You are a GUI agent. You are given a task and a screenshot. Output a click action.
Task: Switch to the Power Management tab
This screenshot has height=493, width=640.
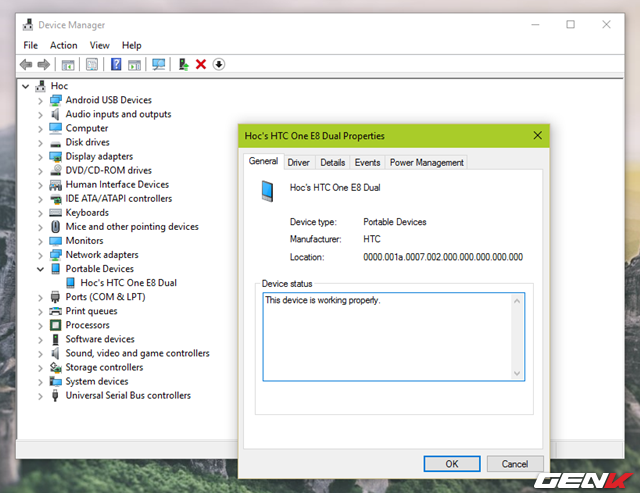click(x=427, y=162)
